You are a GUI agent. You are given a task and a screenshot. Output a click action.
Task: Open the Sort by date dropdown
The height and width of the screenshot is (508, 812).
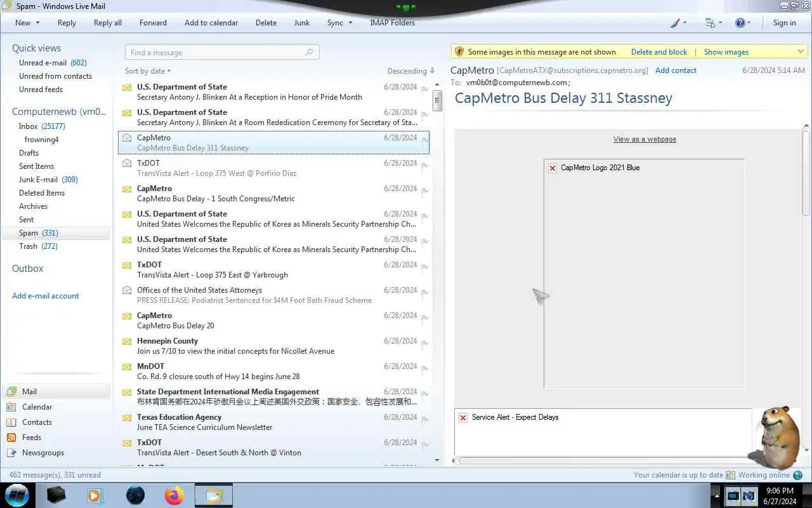click(x=148, y=71)
